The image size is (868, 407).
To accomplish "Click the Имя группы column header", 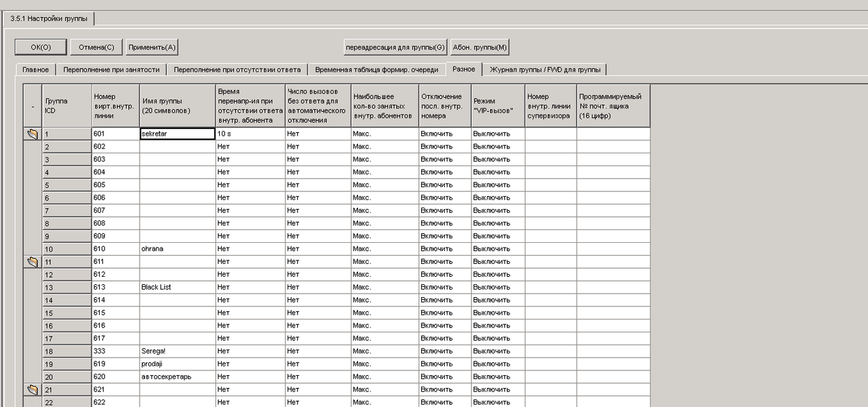I will click(x=178, y=106).
